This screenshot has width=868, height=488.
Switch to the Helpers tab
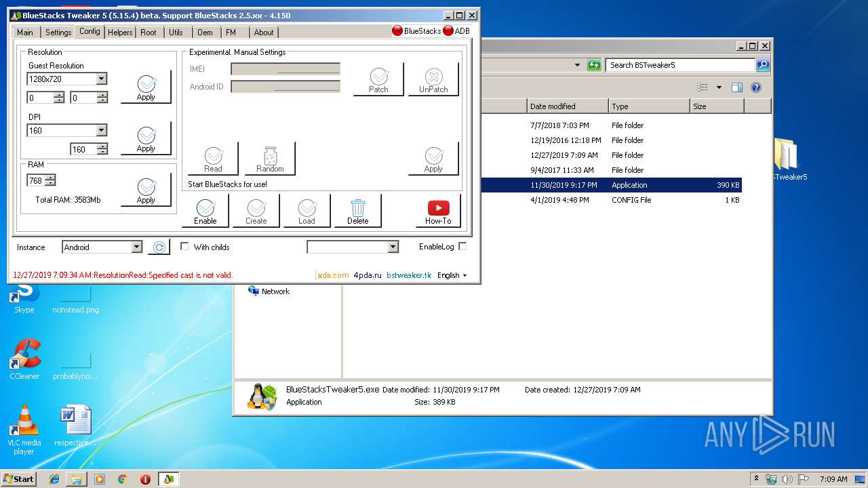point(120,32)
